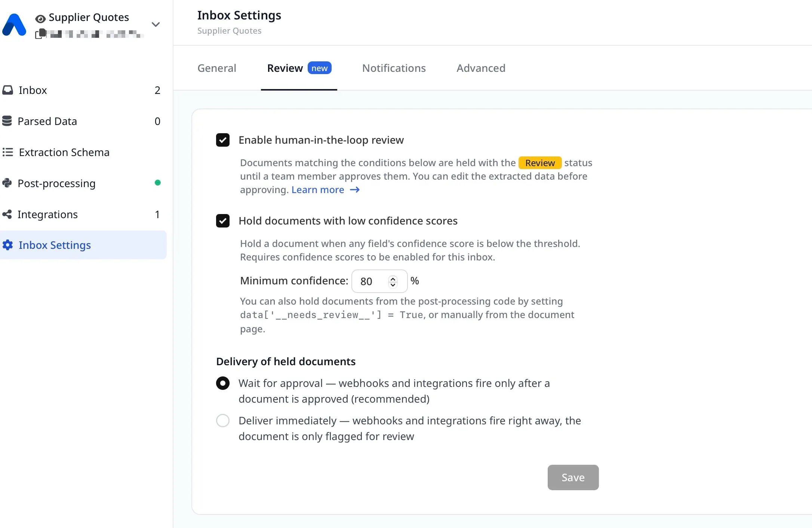The image size is (812, 528).
Task: Click the green Post-processing status dot
Action: [x=158, y=183]
